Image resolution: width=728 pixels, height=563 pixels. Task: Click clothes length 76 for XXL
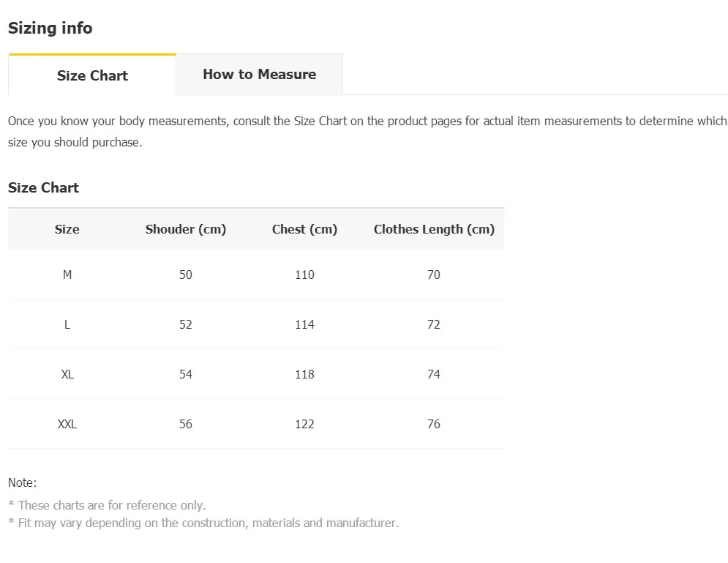coord(434,424)
